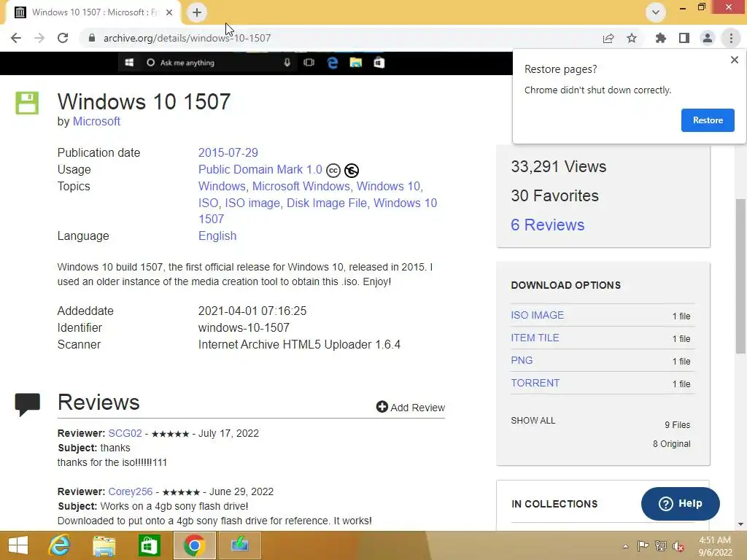Toggle the Chrome side panel icon
Viewport: 747px width, 560px height.
(x=684, y=38)
